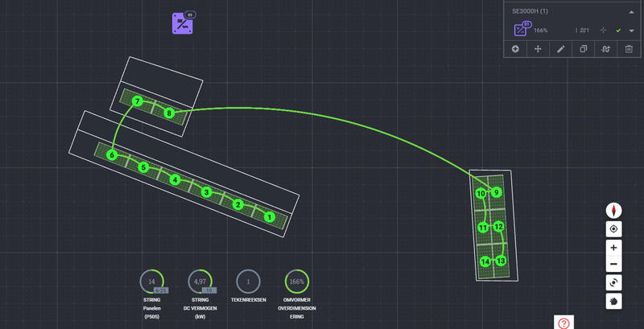The width and height of the screenshot is (644, 329).
Task: Click the DC Vermogen gauge showing 4,97
Action: [200, 282]
